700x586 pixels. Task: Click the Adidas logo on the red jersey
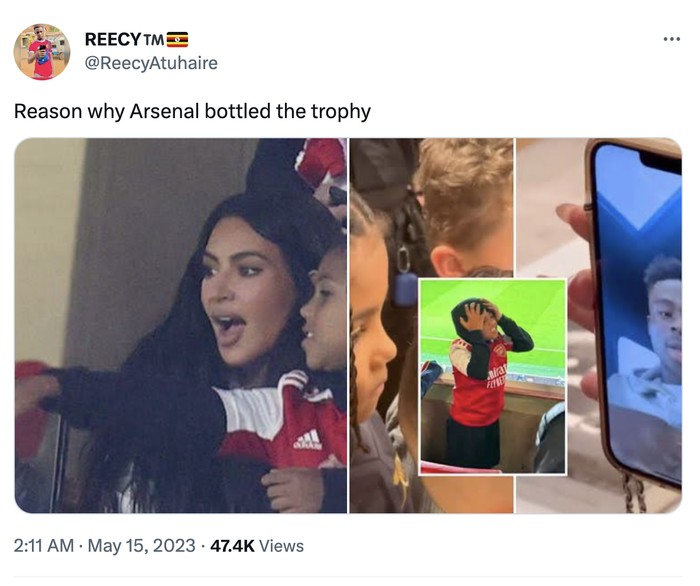tap(307, 438)
